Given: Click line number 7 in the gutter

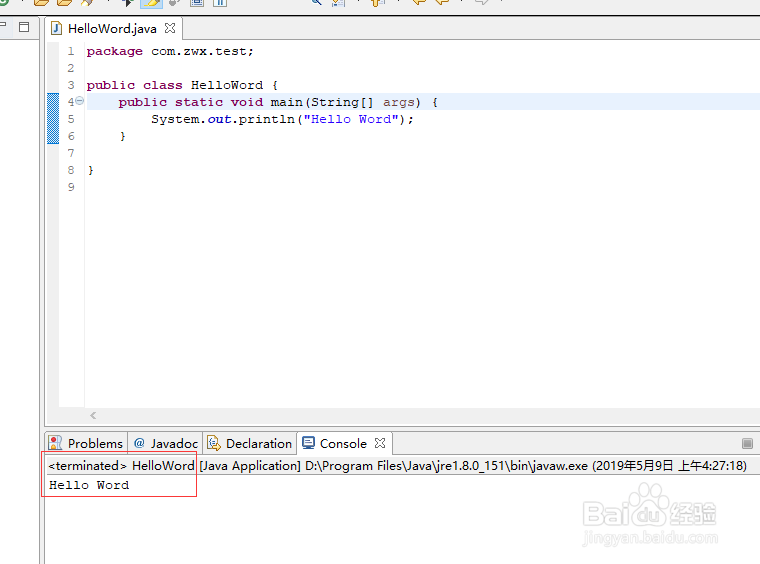Looking at the screenshot, I should tap(71, 153).
